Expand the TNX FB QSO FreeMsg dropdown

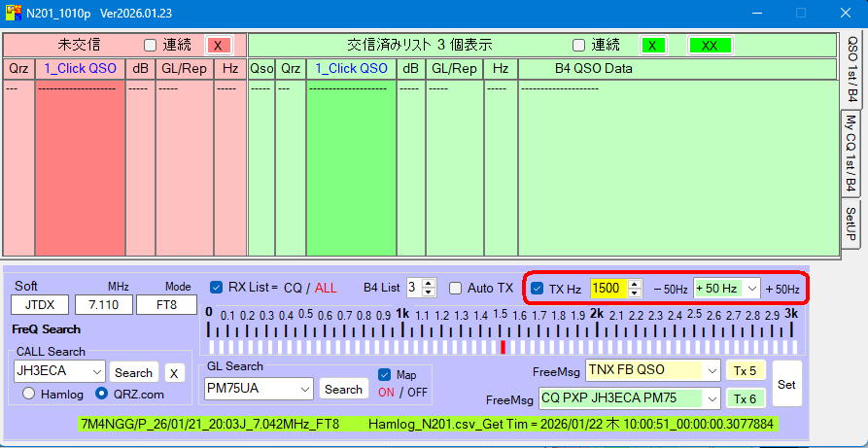tap(712, 370)
